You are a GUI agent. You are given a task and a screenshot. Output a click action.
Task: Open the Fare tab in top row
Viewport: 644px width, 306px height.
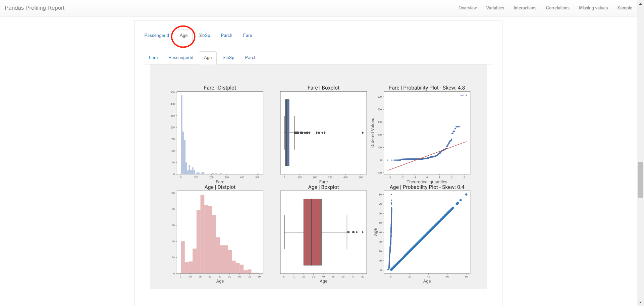[248, 35]
